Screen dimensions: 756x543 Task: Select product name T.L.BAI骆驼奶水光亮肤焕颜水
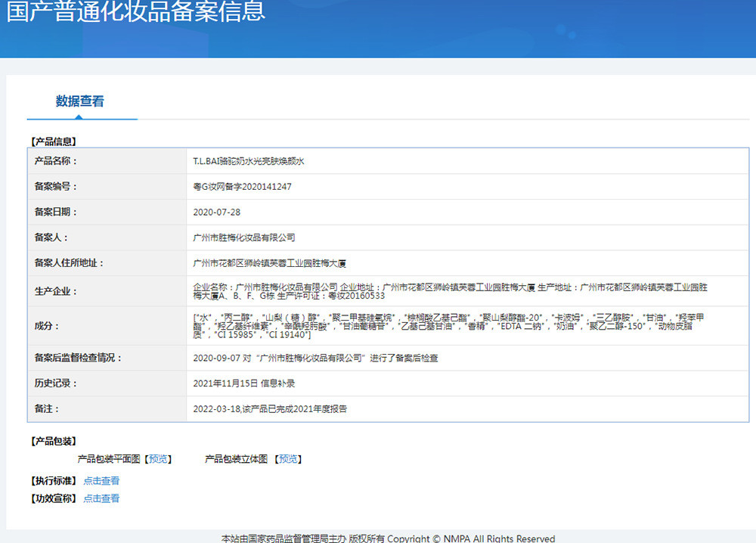248,162
